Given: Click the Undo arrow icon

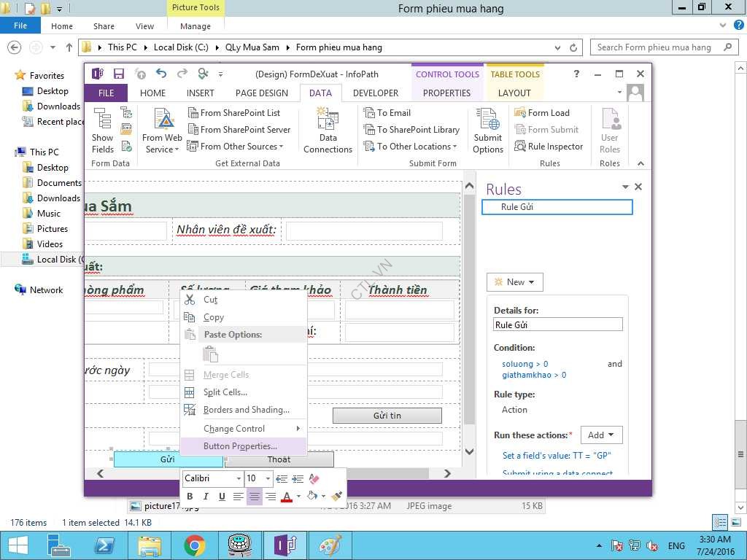Looking at the screenshot, I should pos(161,74).
